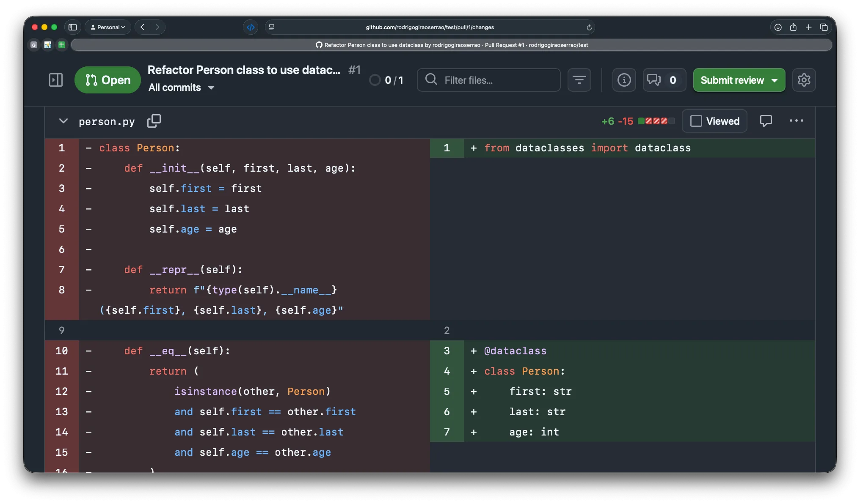Viewport: 860px width, 504px height.
Task: Open the Personal profile menu
Action: coord(108,27)
